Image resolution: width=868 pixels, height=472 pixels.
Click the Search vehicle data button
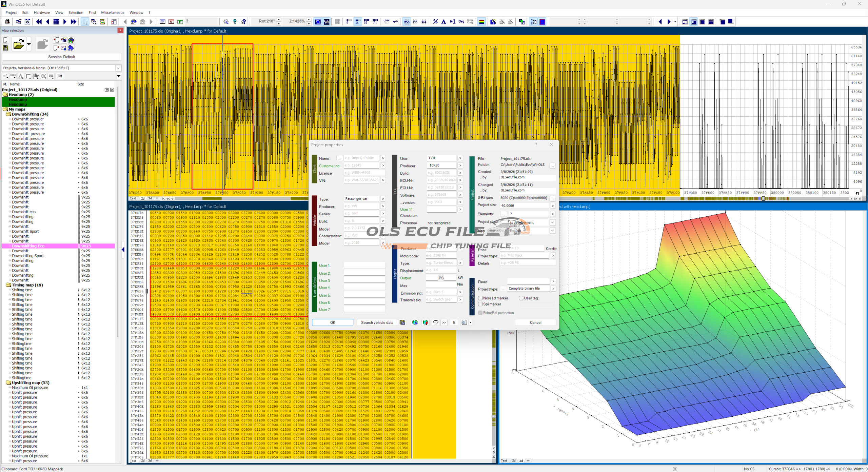coord(377,322)
